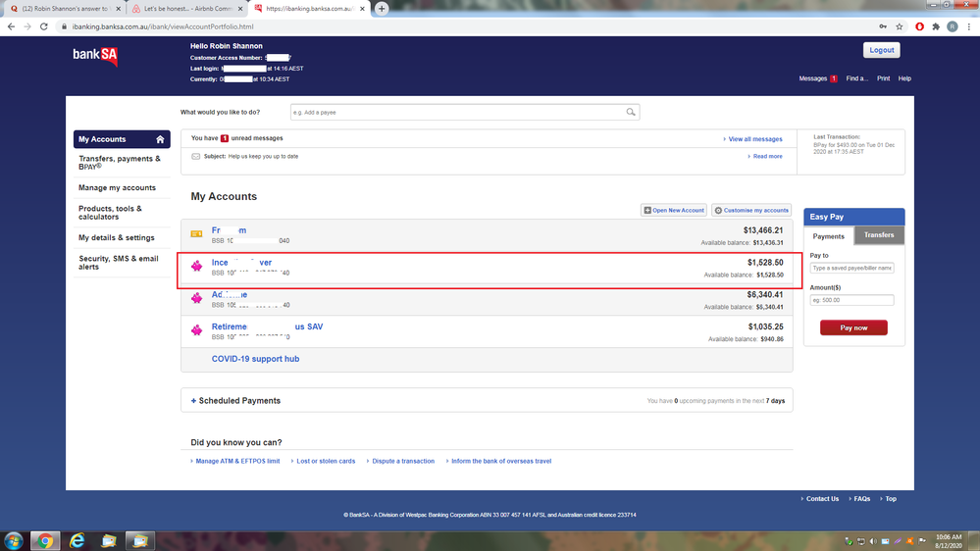Open Transfers, payments & BPAY menu

click(x=120, y=163)
